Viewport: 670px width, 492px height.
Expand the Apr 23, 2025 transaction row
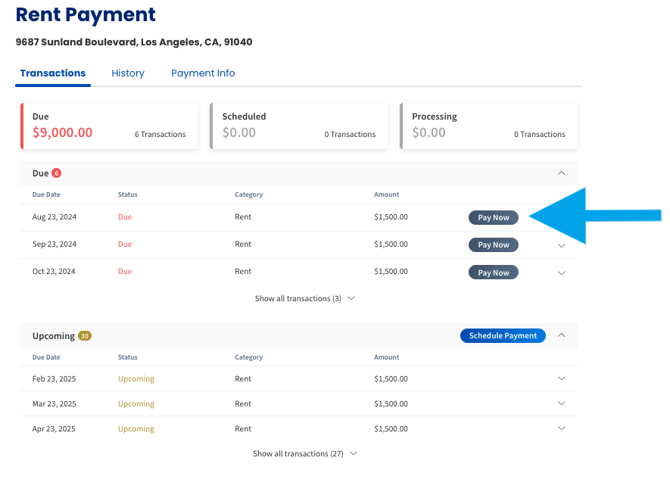[x=561, y=428]
